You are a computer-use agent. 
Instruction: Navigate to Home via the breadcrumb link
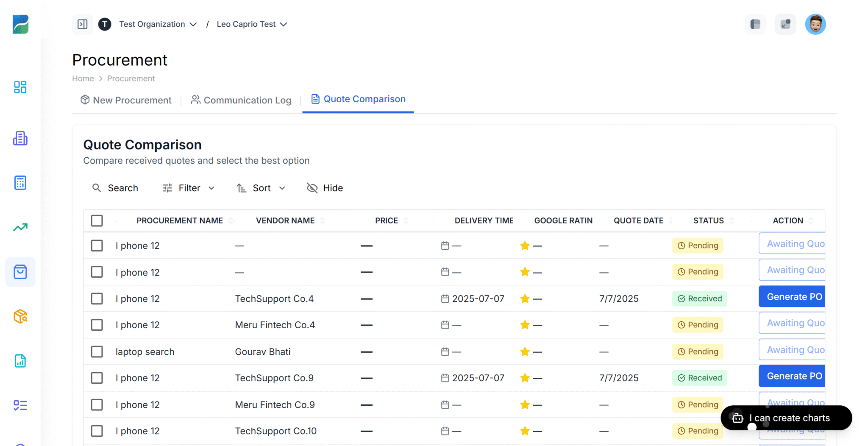click(x=83, y=78)
